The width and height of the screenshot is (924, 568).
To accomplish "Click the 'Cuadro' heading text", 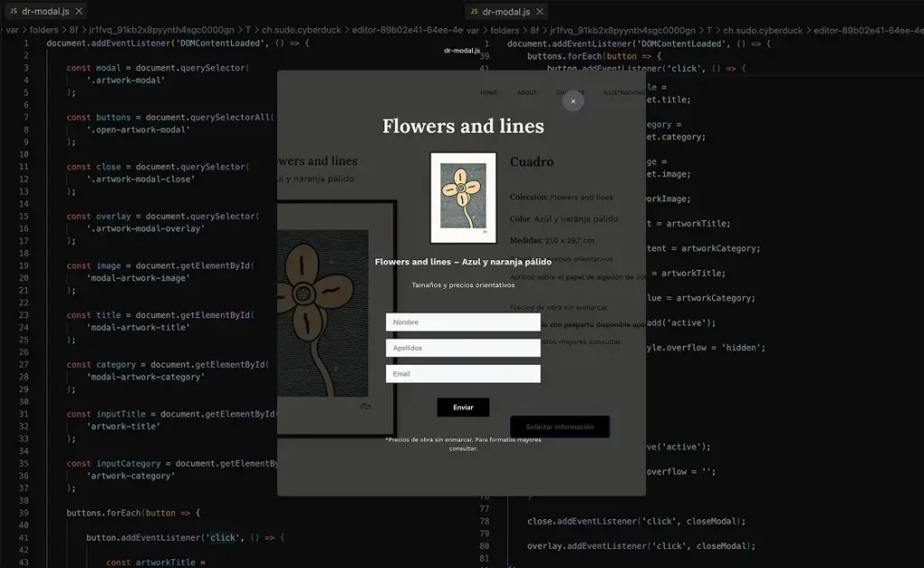I will 531,162.
